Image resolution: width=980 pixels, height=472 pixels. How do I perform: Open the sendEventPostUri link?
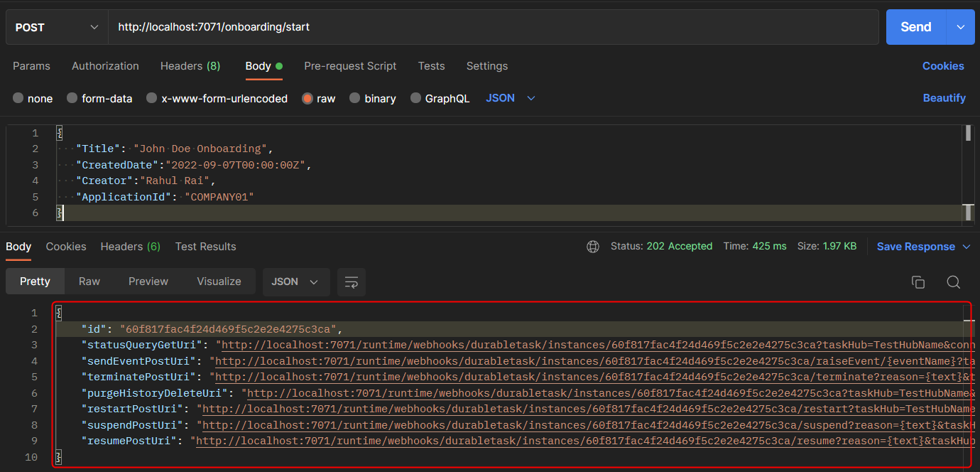tap(594, 361)
